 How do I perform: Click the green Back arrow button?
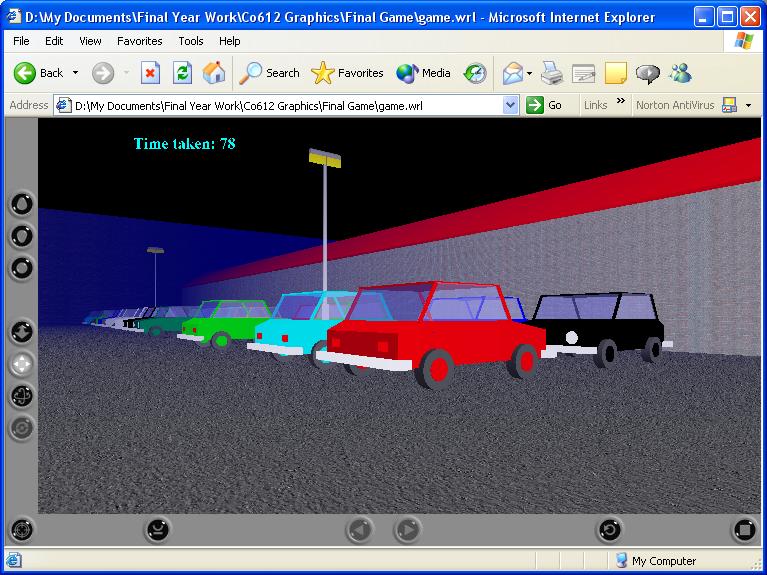point(25,73)
